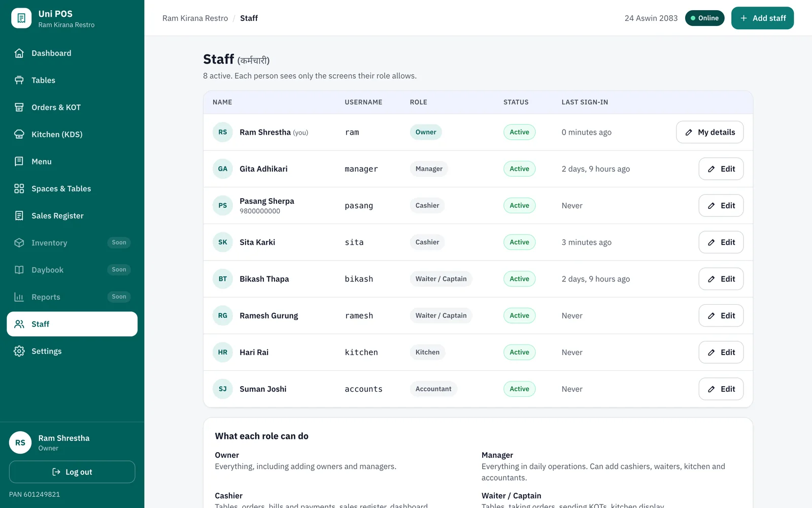
Task: Click Active status in Sita Karki row
Action: tap(519, 242)
